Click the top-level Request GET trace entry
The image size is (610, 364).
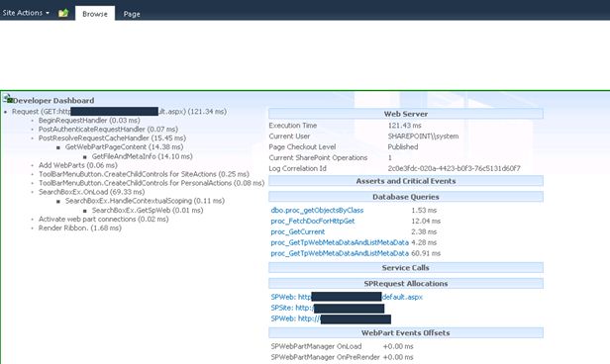119,112
